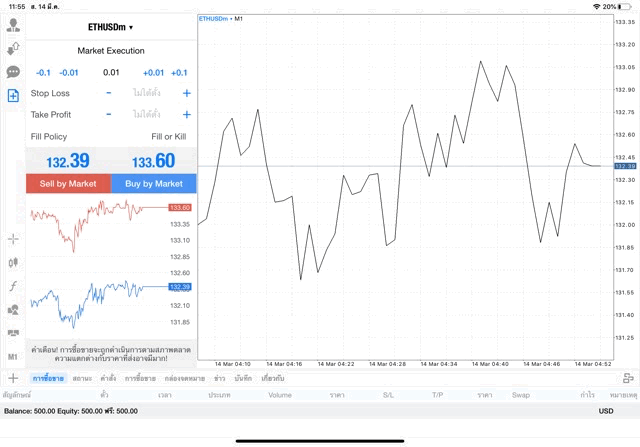Viewport: 640px width, 447px height.
Task: Open the indicators function icon
Action: pyautogui.click(x=13, y=286)
